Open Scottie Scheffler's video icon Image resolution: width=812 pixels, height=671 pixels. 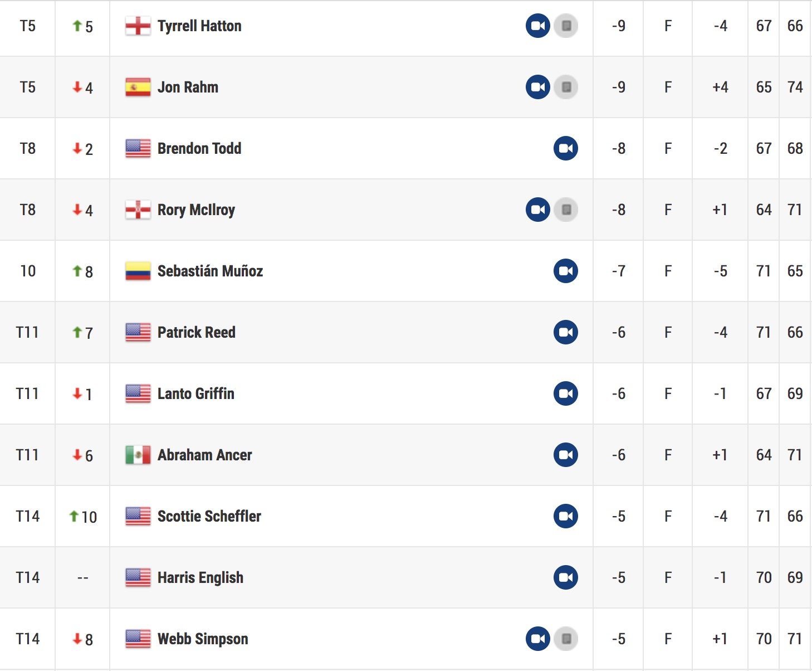(566, 516)
